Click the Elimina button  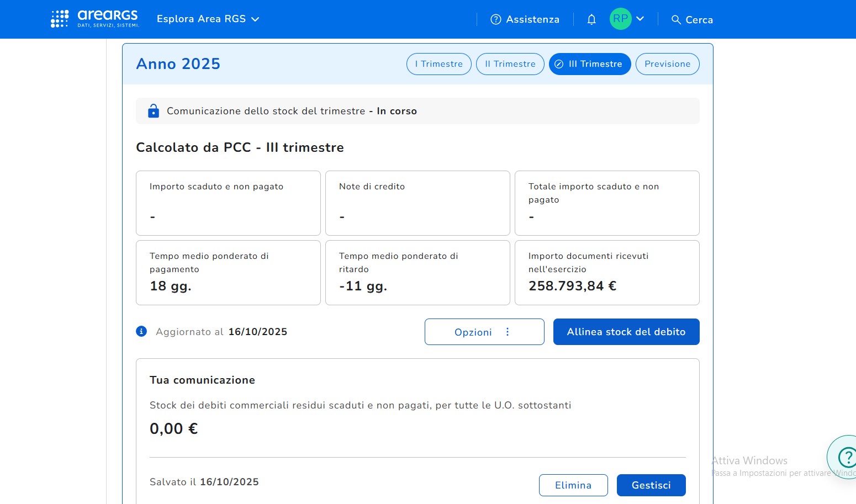(x=573, y=485)
